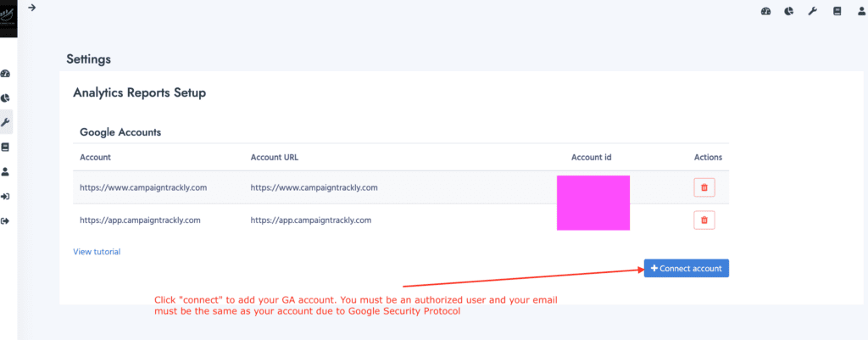
Task: Expand the sidebar with the arrow
Action: (x=31, y=8)
